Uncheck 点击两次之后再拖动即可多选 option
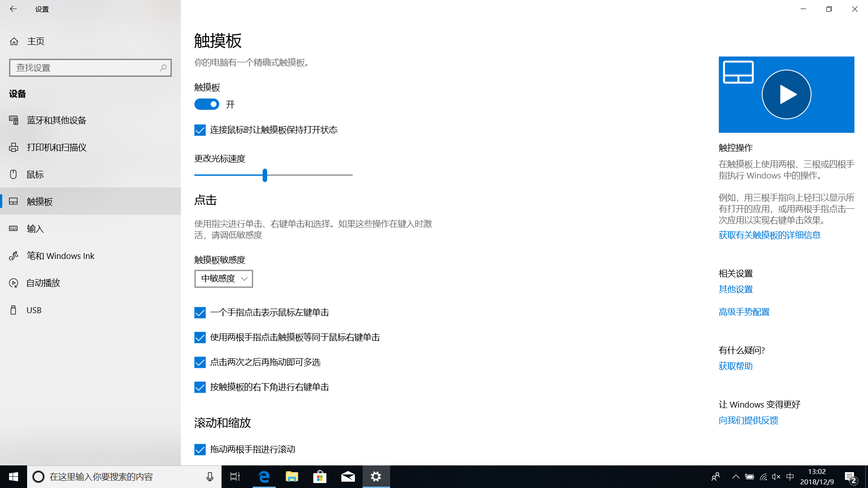Viewport: 868px width, 488px height. point(200,362)
